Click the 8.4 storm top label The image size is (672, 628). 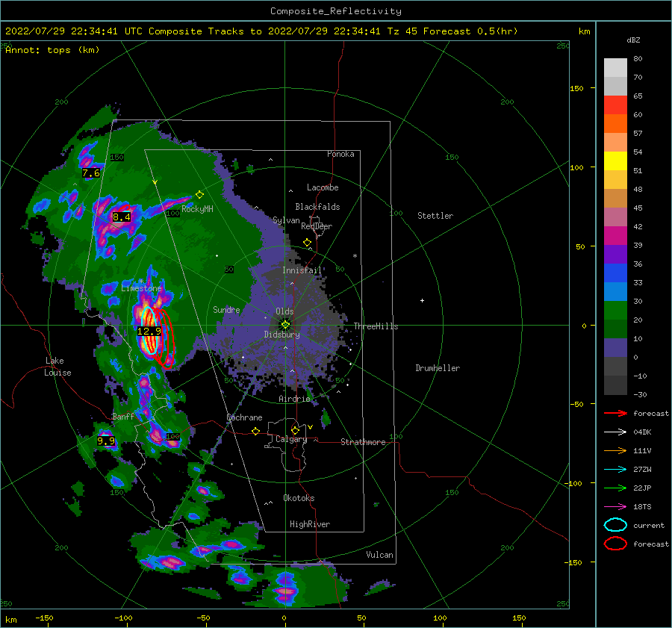tap(121, 217)
